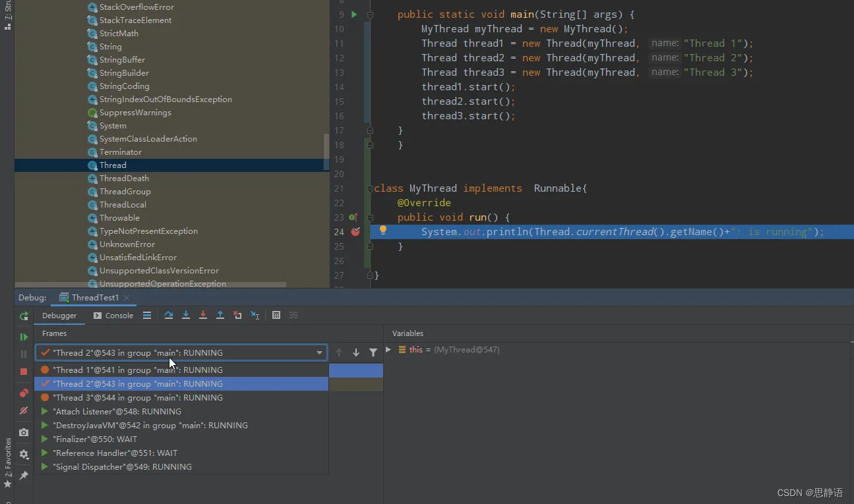Screen dimensions: 854x504
Task: Choose "Thread 2"@543 highlighted list entry
Action: click(x=181, y=383)
